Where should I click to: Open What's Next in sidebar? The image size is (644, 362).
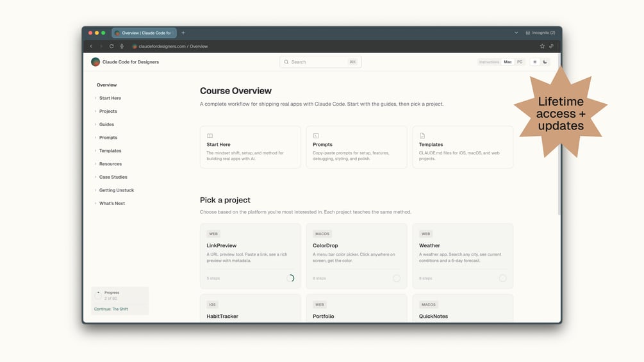pyautogui.click(x=111, y=203)
